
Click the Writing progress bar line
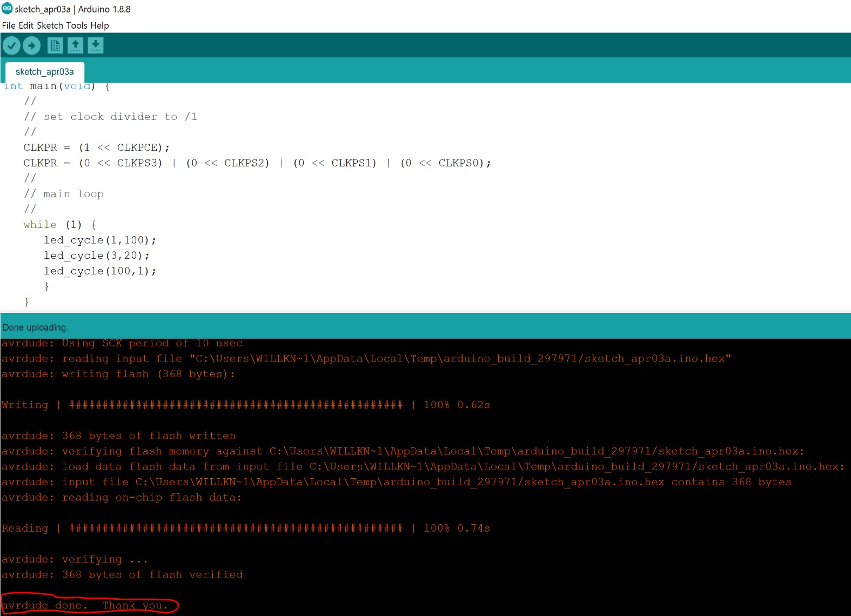tap(246, 405)
